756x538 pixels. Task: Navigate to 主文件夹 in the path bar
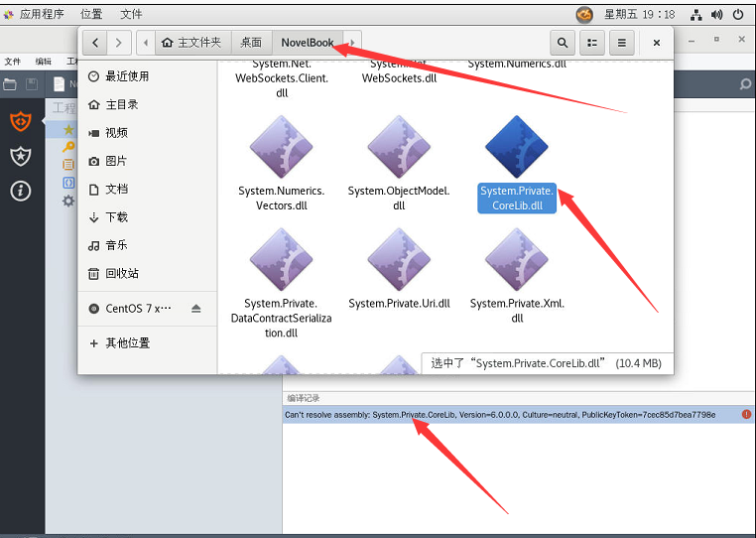[192, 43]
